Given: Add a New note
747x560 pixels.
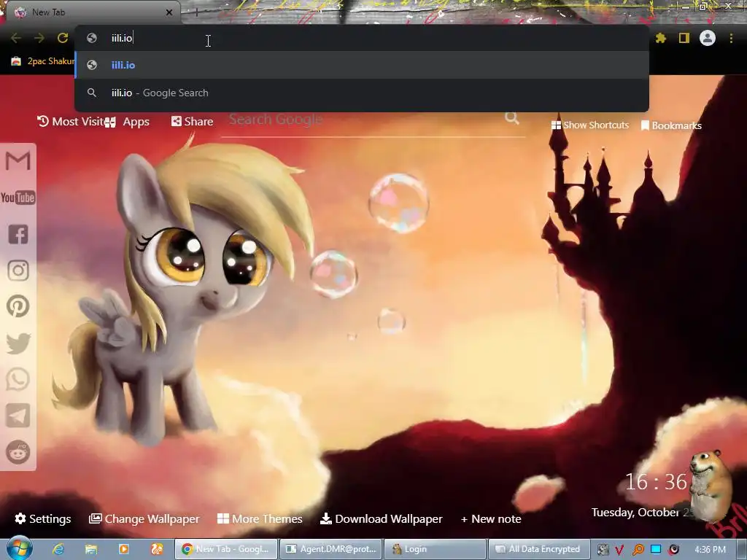Looking at the screenshot, I should (x=491, y=519).
